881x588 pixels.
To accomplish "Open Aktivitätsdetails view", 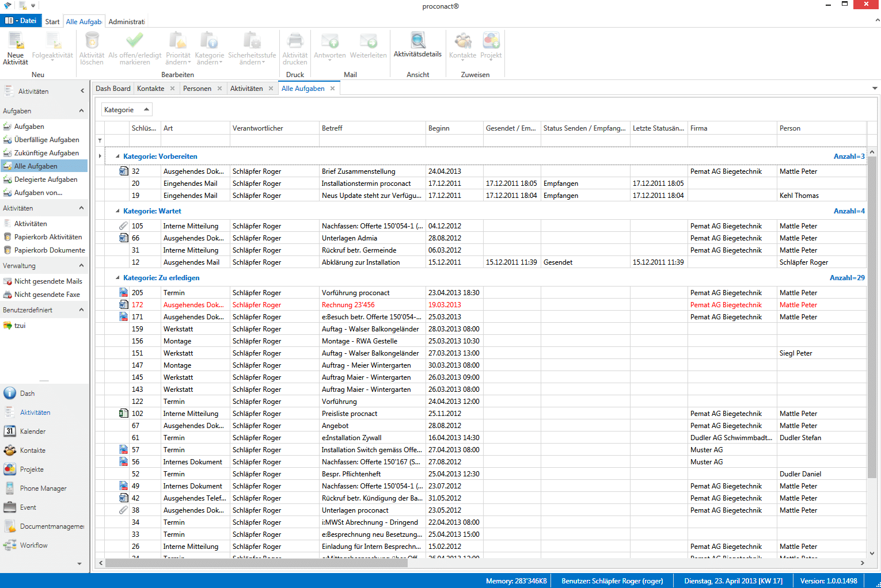I will pos(417,46).
